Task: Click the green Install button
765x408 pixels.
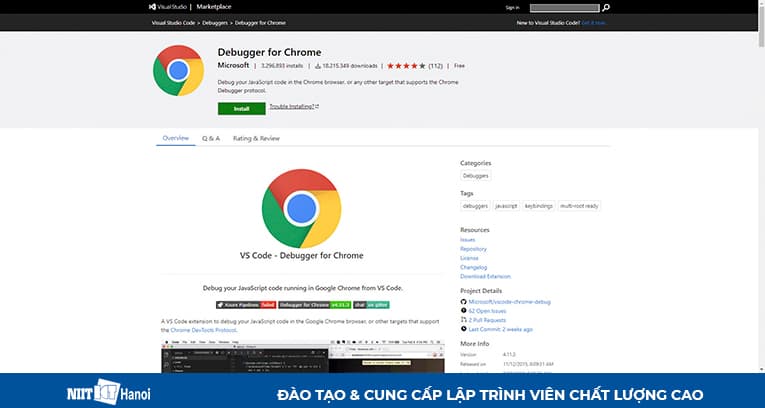Action: (242, 109)
